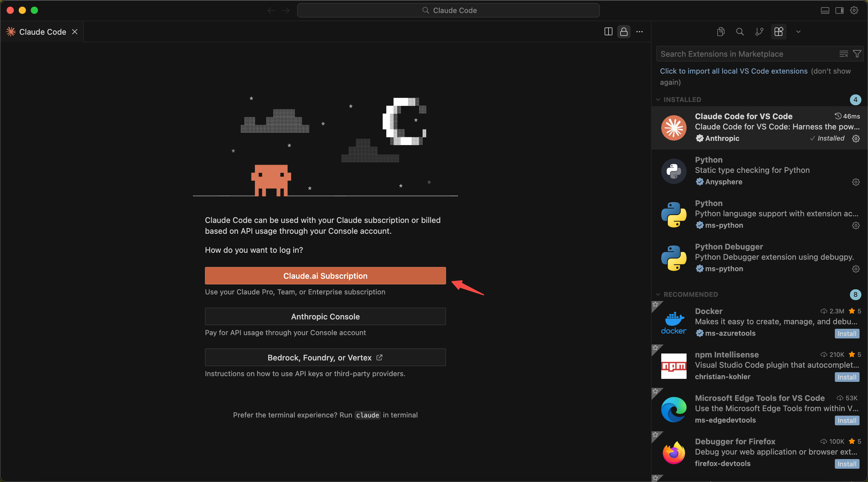Toggle the editor group lock icon
Image resolution: width=868 pixels, height=482 pixels.
[x=624, y=32]
